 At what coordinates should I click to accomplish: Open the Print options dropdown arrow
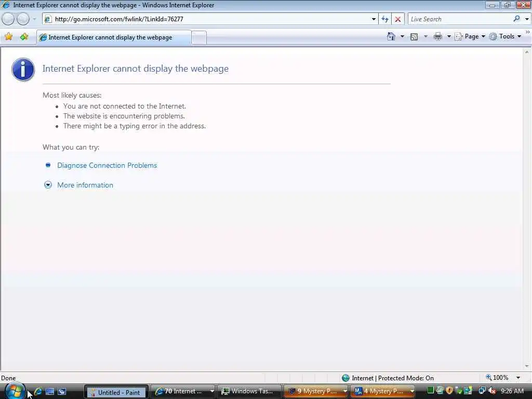448,36
